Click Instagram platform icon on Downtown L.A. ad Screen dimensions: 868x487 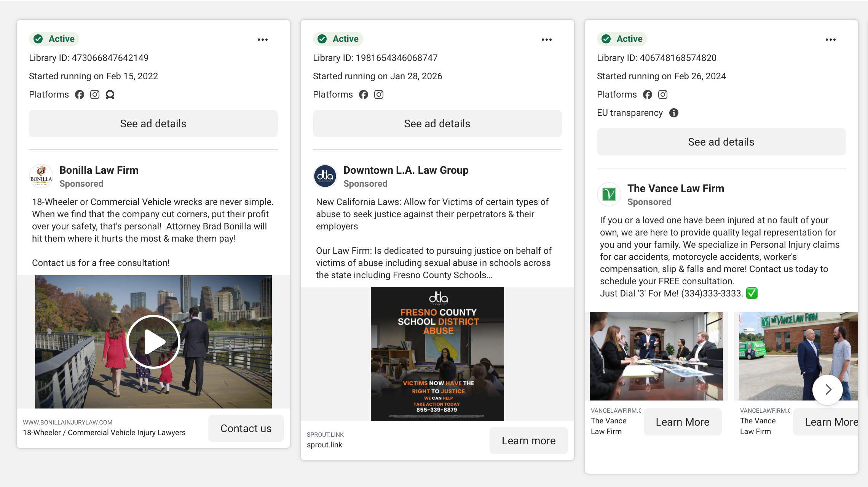tap(379, 95)
